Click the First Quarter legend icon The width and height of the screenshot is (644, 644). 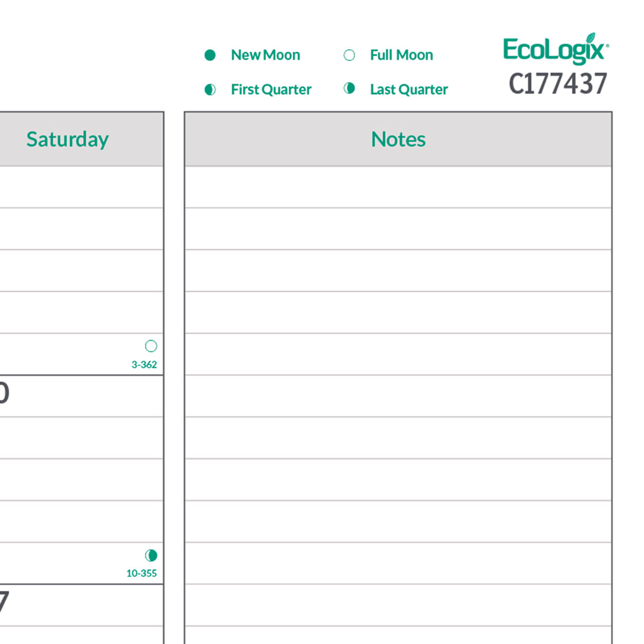click(210, 90)
